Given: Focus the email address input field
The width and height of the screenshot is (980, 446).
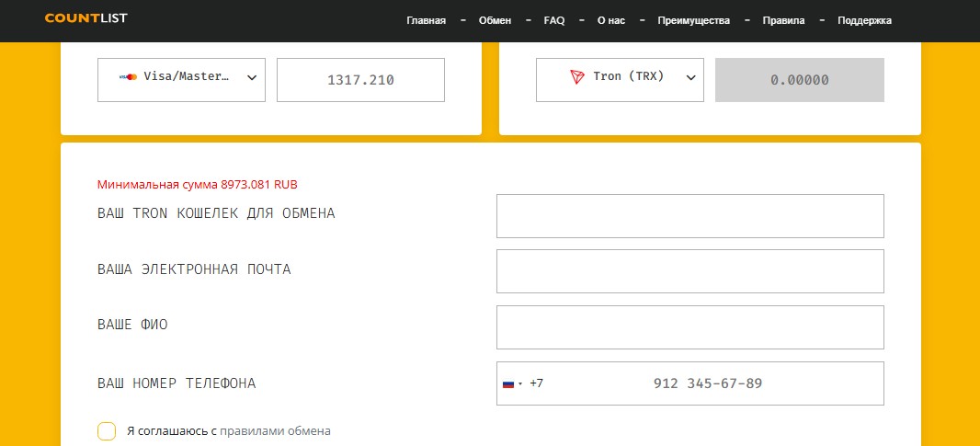Looking at the screenshot, I should [690, 271].
